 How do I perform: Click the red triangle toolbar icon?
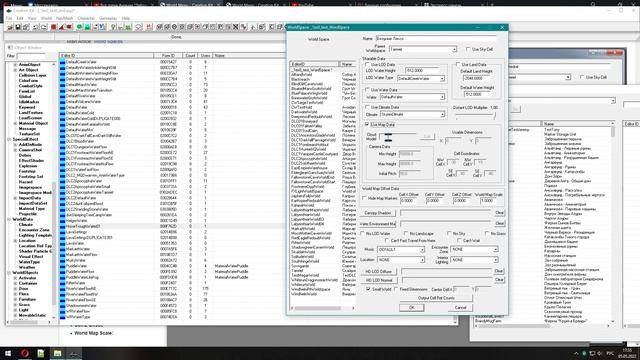coord(61,27)
